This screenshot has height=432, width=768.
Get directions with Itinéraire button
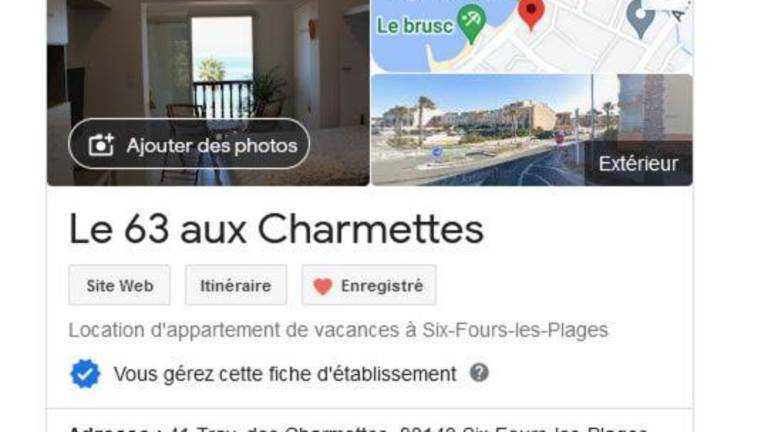(x=236, y=285)
